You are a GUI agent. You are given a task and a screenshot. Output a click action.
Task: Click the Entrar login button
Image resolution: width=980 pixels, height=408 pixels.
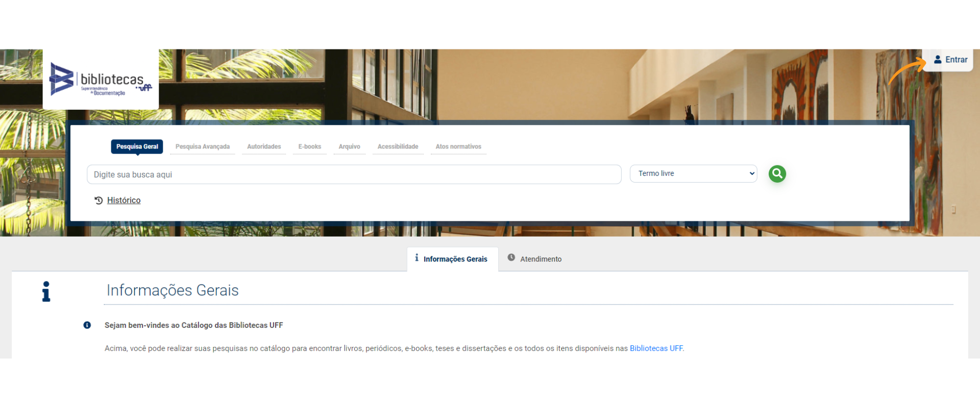[955, 60]
